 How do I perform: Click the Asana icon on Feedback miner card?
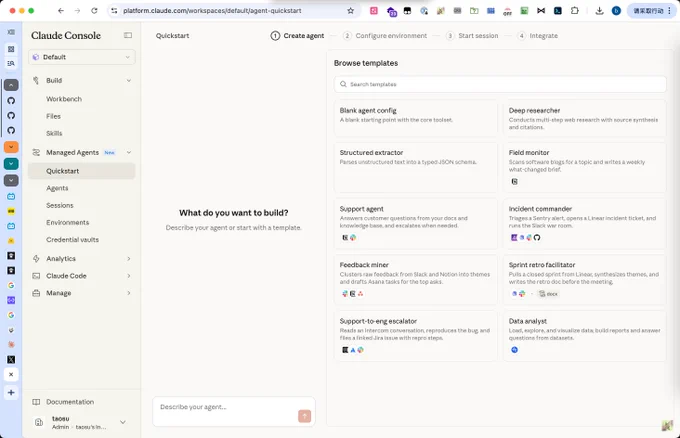[x=360, y=294]
